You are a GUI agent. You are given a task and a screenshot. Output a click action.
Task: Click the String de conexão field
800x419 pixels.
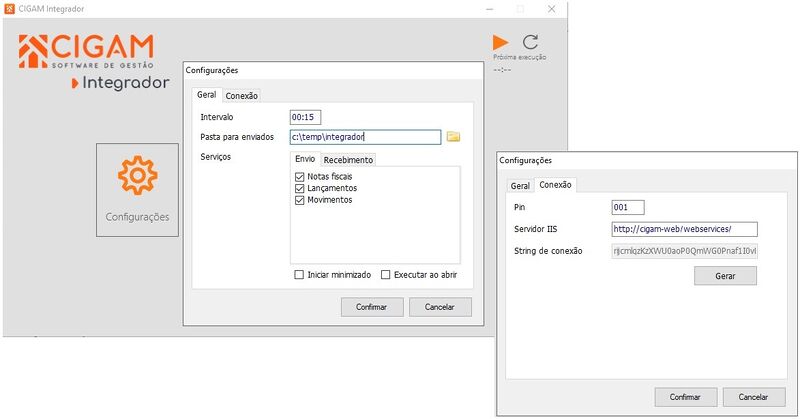pos(684,251)
